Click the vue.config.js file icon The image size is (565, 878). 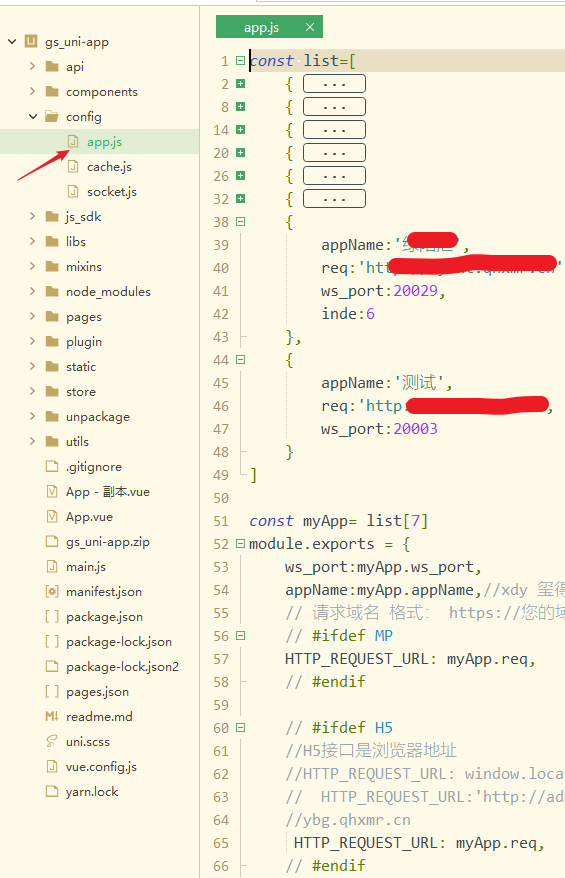tap(52, 767)
